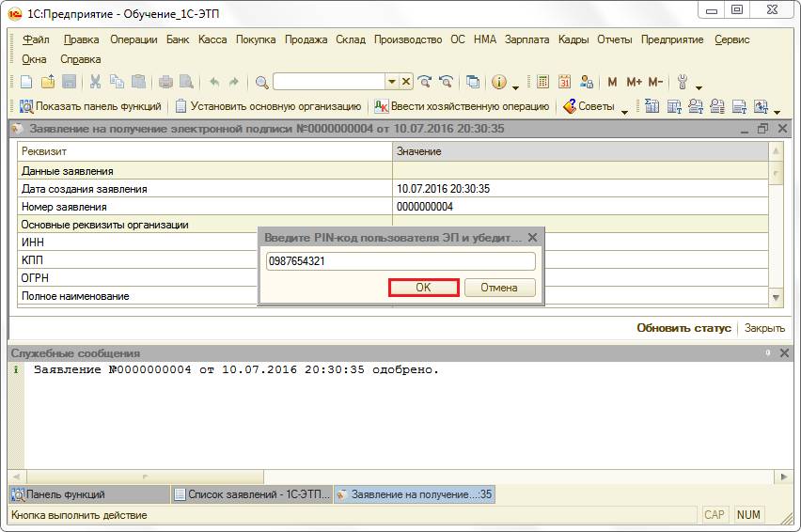Click table scrollbar down arrow

776,297
